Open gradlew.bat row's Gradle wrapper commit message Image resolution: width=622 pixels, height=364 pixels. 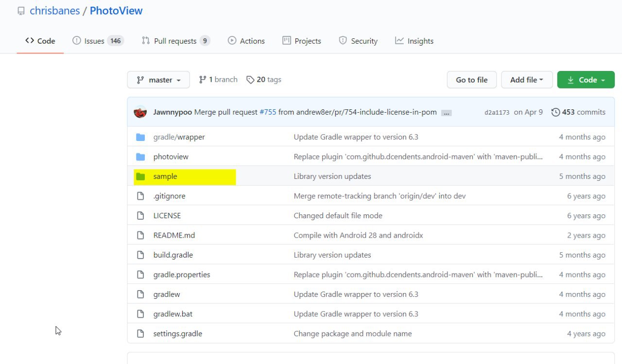point(356,314)
